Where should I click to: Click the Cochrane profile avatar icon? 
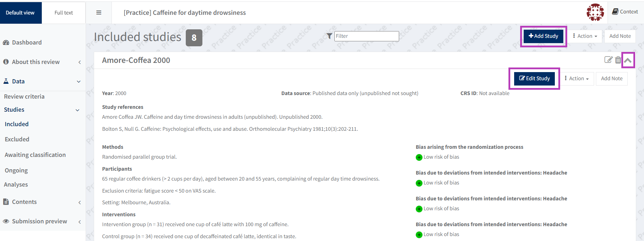point(595,12)
